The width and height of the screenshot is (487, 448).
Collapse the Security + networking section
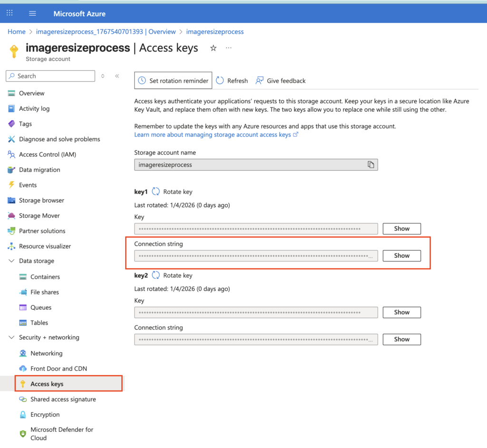point(11,338)
